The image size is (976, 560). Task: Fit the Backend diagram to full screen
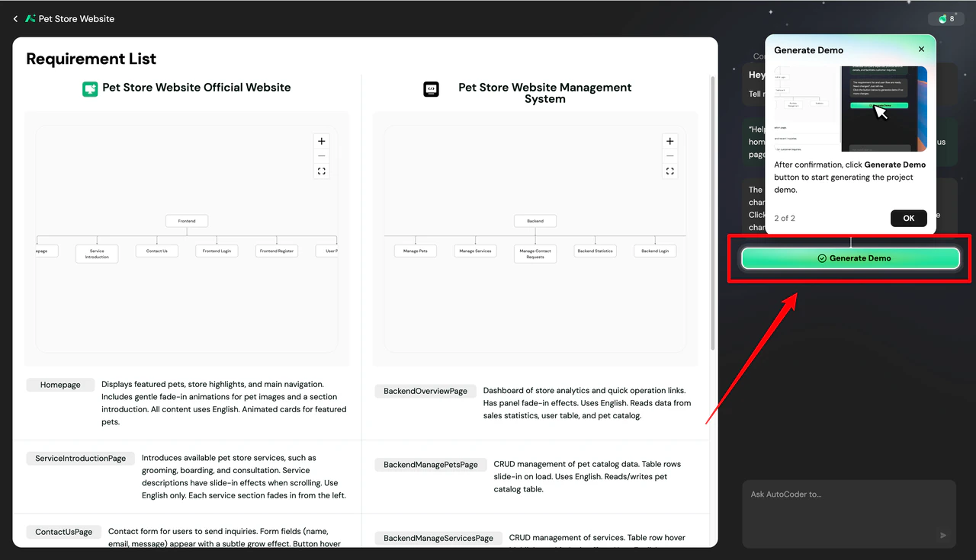669,171
